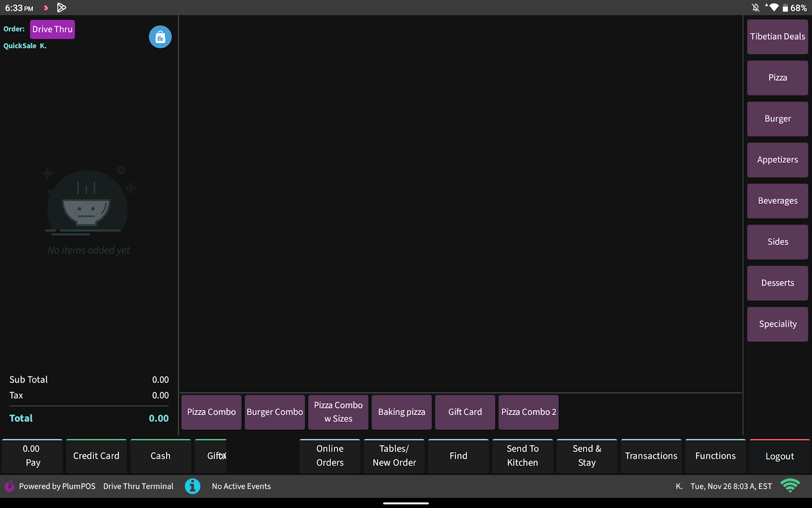Add a Burger Combo to the order

(x=275, y=412)
